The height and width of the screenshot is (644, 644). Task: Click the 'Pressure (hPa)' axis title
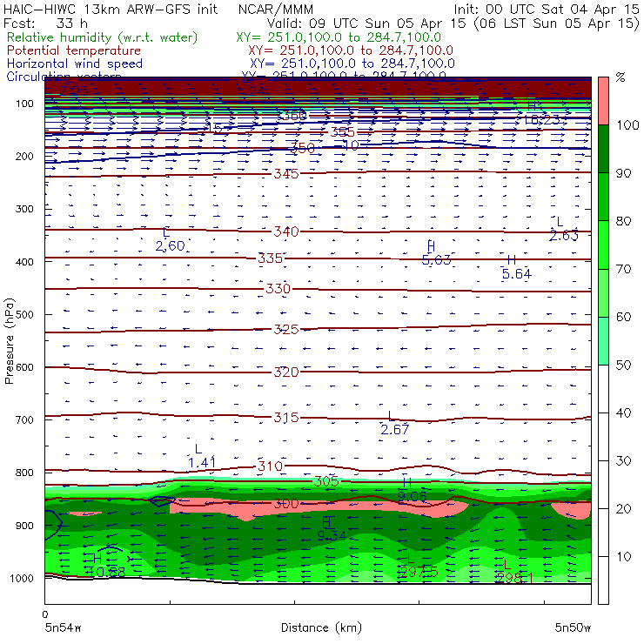(x=9, y=341)
